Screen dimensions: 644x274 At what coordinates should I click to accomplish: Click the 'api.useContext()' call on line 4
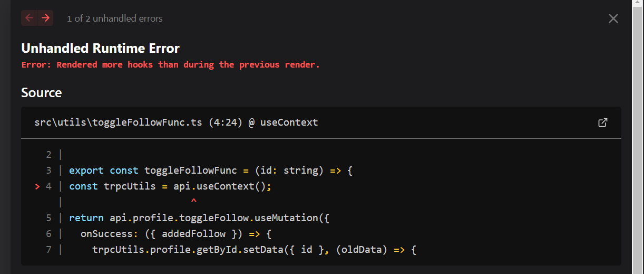222,186
